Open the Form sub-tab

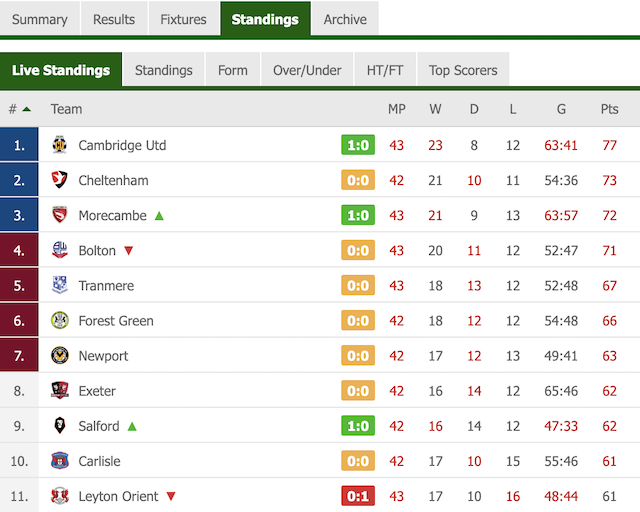click(233, 70)
